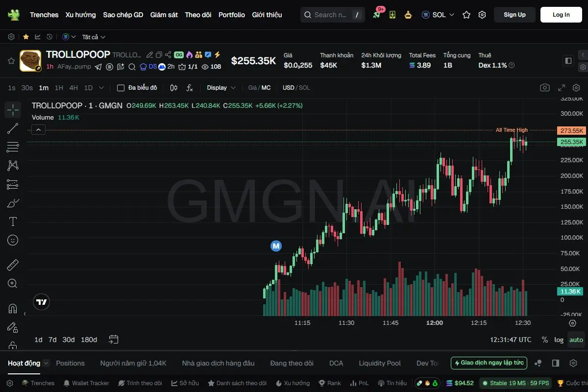Enable the Đa biểu đồ checkbox
The height and width of the screenshot is (392, 588).
121,88
